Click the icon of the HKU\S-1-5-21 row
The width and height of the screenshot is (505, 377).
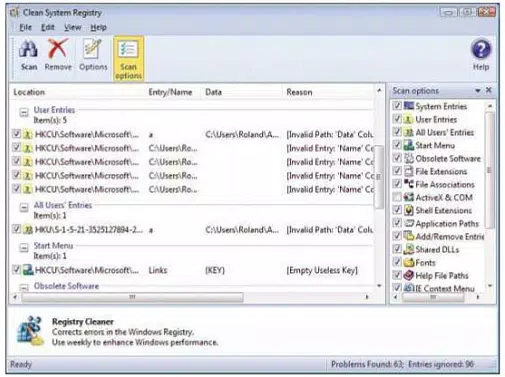click(x=28, y=229)
